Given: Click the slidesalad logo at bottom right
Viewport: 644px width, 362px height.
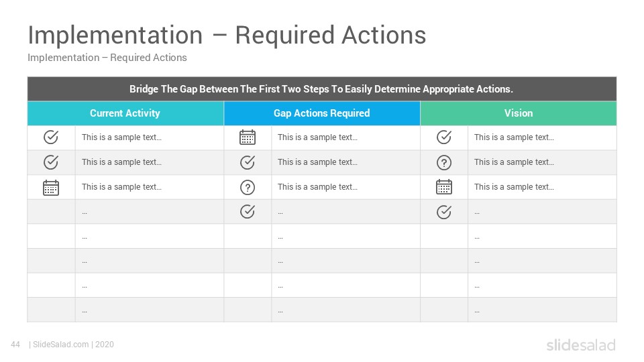Looking at the screenshot, I should pyautogui.click(x=581, y=345).
